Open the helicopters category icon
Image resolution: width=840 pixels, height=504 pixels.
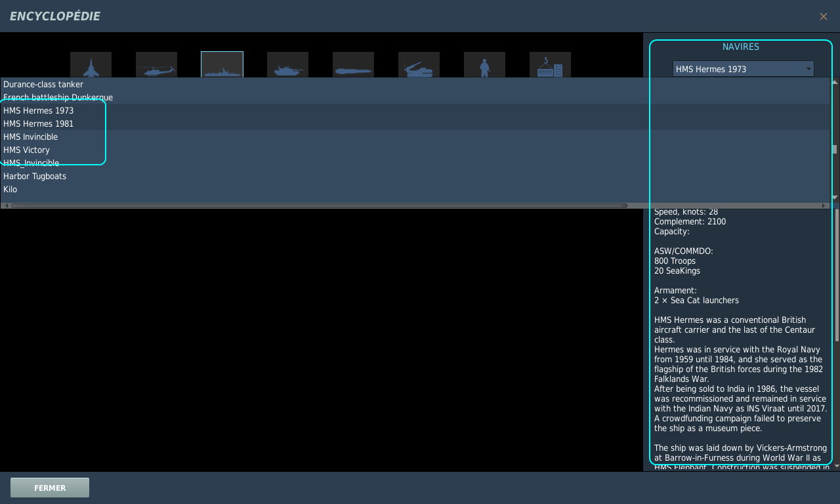click(x=156, y=65)
